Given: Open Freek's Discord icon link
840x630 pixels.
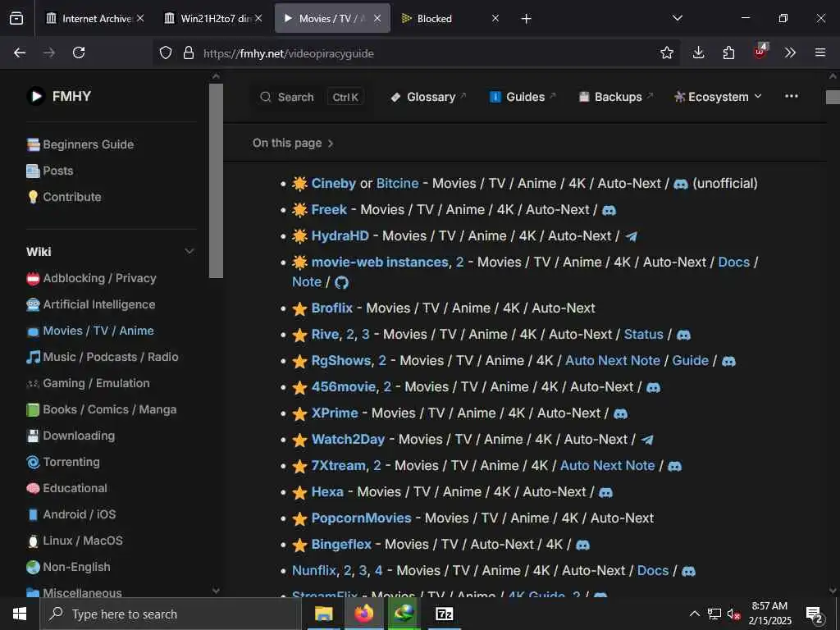Looking at the screenshot, I should 609,211.
